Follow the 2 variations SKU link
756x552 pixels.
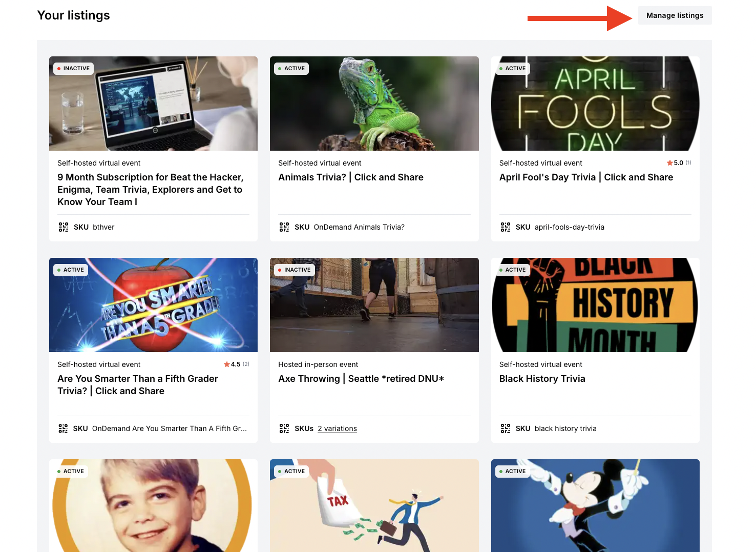point(337,428)
